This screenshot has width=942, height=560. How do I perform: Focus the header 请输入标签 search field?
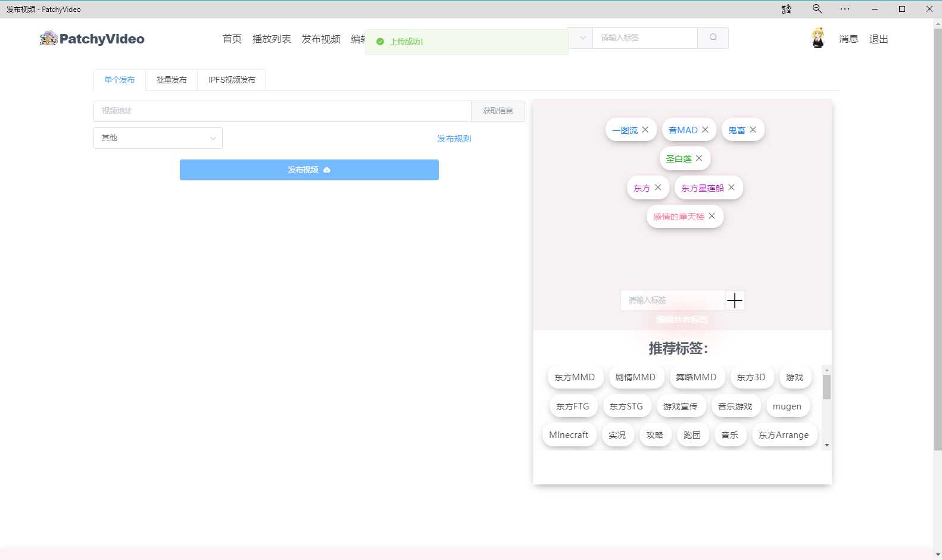click(645, 37)
